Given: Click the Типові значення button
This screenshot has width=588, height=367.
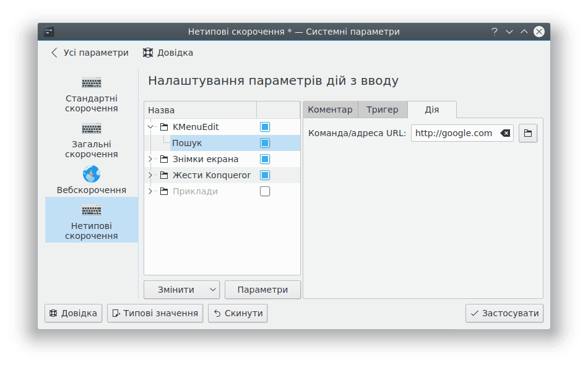Looking at the screenshot, I should [155, 313].
